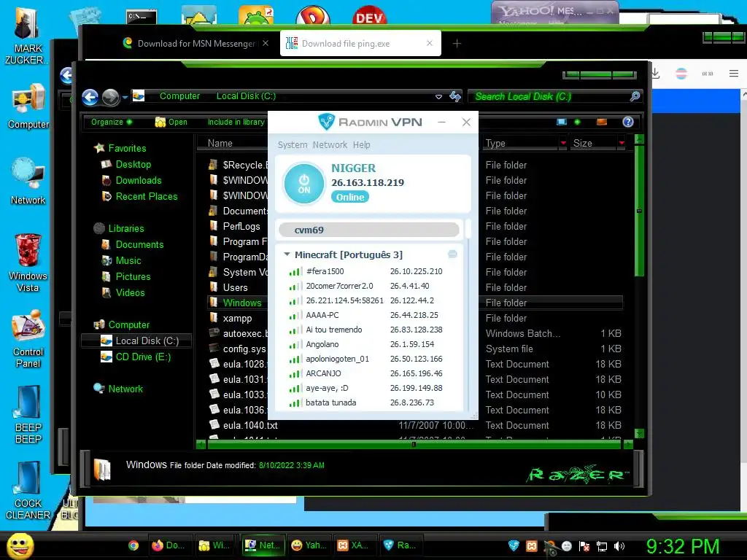Select Pictures library

point(133,276)
